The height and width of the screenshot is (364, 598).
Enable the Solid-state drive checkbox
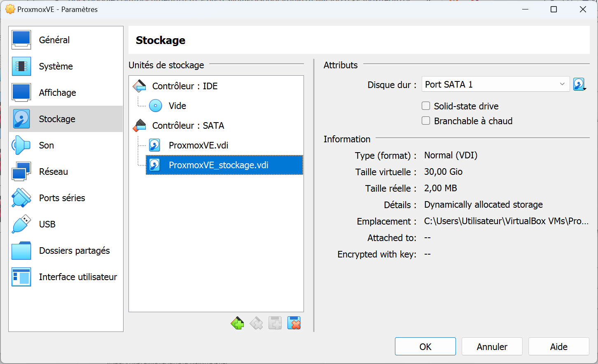(x=426, y=106)
